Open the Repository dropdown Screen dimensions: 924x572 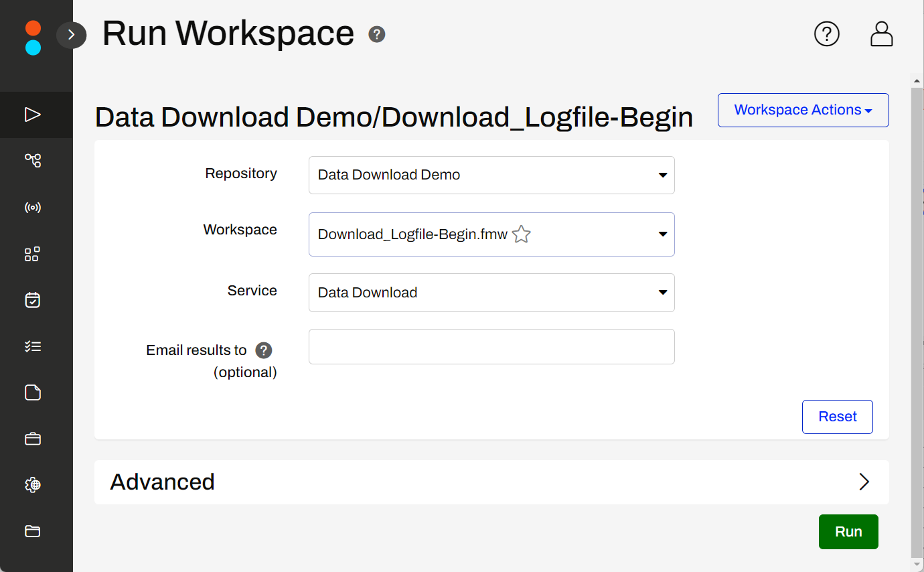tap(491, 175)
